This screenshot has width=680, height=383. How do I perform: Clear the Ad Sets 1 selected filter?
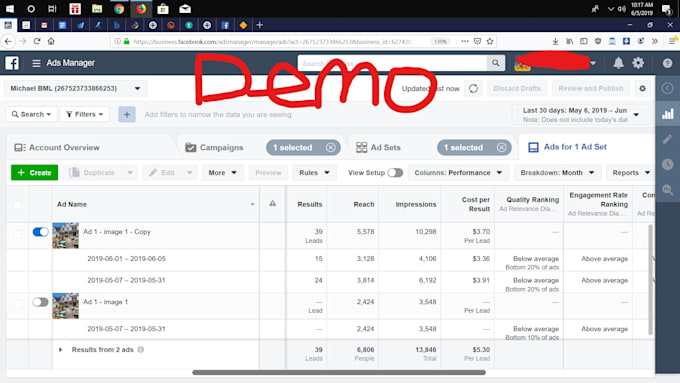point(501,147)
